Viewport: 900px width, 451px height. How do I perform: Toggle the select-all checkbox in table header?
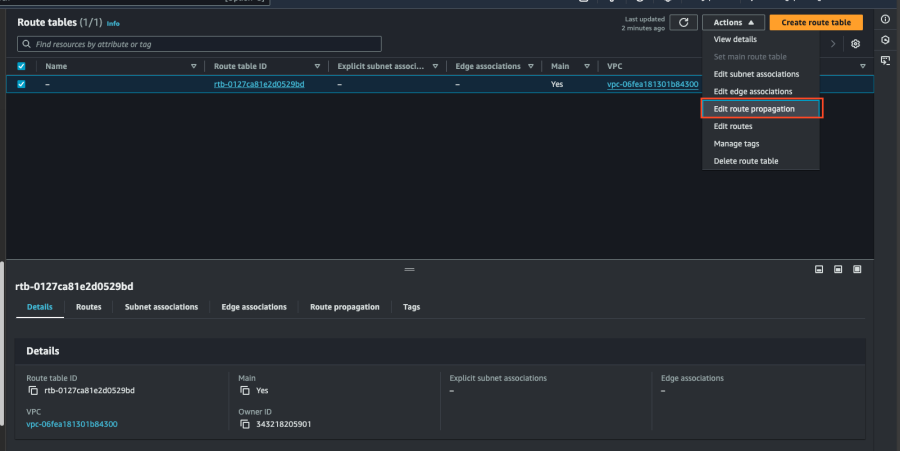pyautogui.click(x=22, y=66)
